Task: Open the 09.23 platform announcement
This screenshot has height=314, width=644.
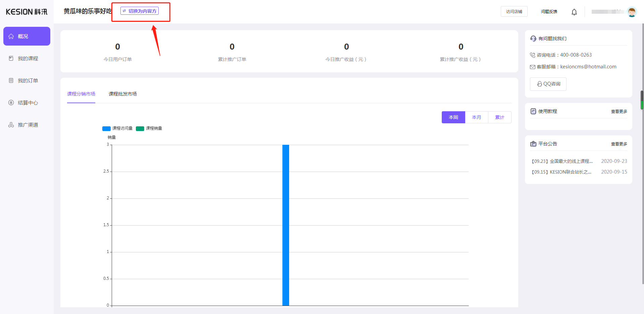Action: pos(562,161)
